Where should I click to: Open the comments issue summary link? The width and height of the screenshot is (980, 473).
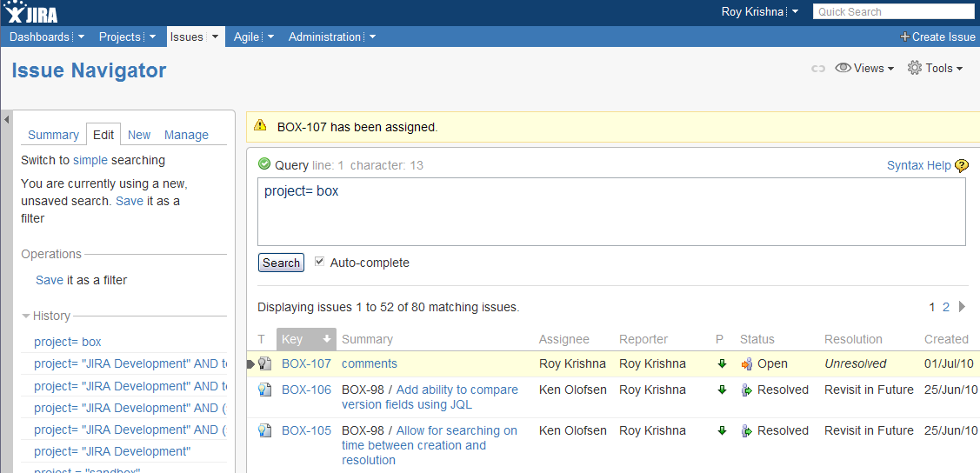click(x=370, y=363)
